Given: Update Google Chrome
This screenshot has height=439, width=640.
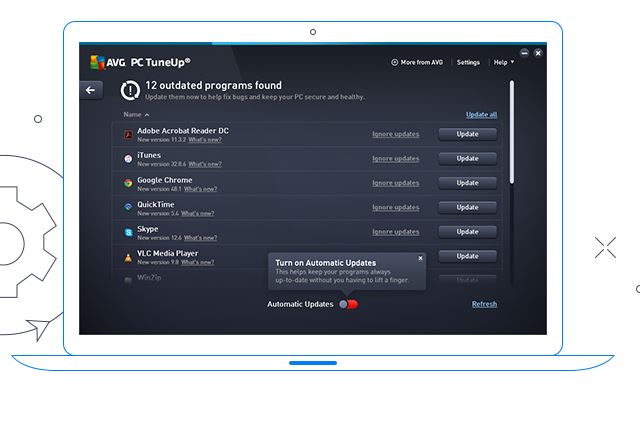Looking at the screenshot, I should pyautogui.click(x=467, y=183).
